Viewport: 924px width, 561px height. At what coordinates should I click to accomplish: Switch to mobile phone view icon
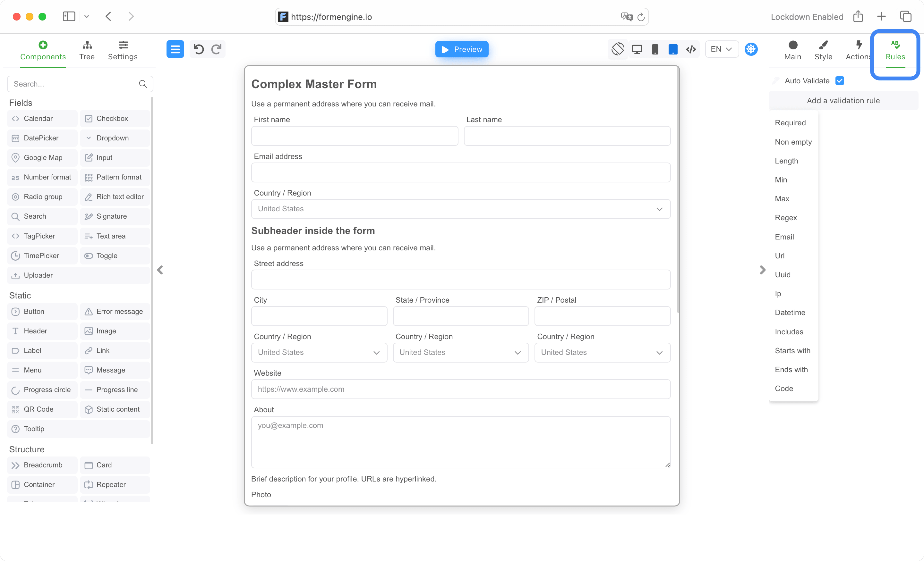[x=655, y=49]
